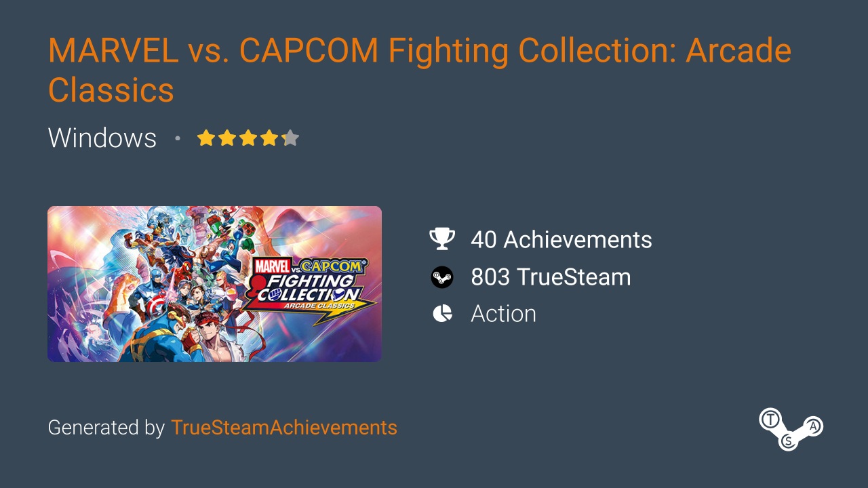Click the grey fifth rating star
This screenshot has width=868, height=488.
[x=290, y=138]
